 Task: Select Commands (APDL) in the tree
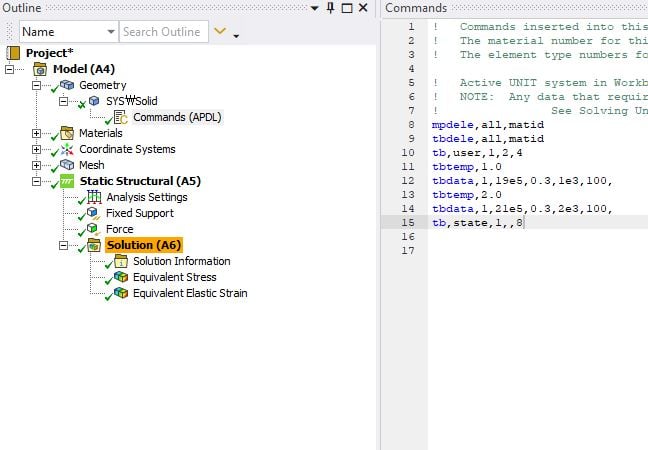click(x=177, y=117)
